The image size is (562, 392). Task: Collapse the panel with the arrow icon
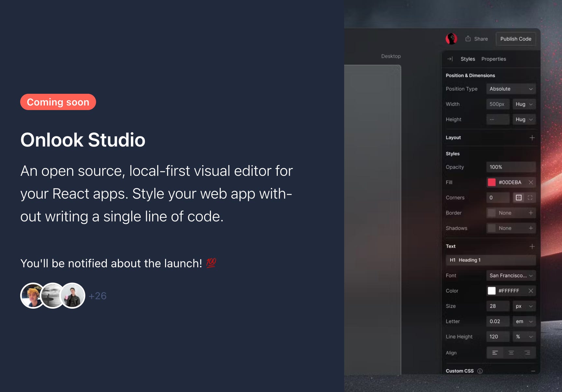point(450,59)
